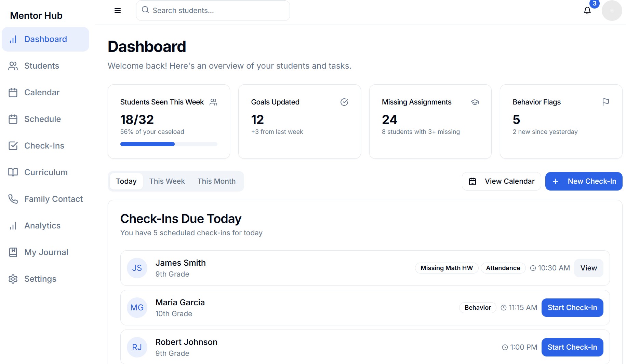
Task: Open the Settings gear icon
Action: coord(13,279)
